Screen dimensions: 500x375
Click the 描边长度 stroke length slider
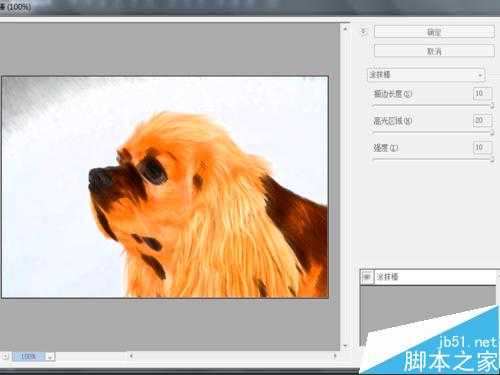pos(433,106)
